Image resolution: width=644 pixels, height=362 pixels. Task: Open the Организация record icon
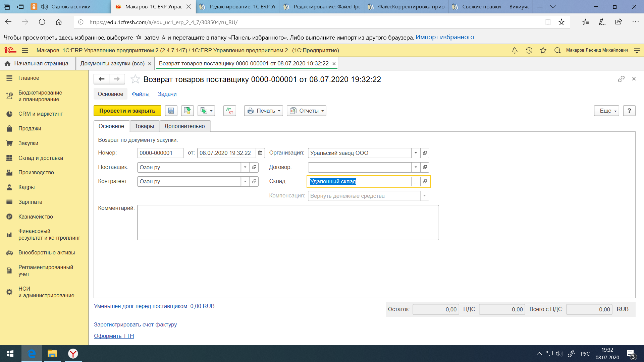[x=425, y=153]
